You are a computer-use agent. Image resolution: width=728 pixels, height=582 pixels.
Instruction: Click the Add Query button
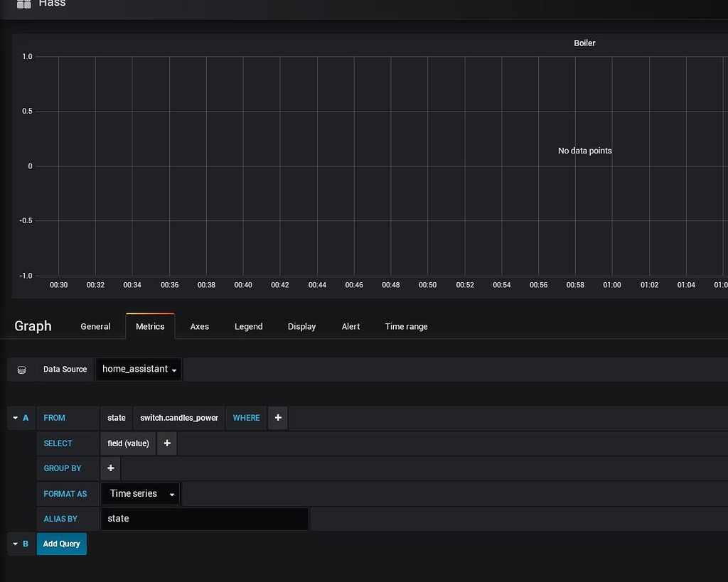(x=61, y=544)
